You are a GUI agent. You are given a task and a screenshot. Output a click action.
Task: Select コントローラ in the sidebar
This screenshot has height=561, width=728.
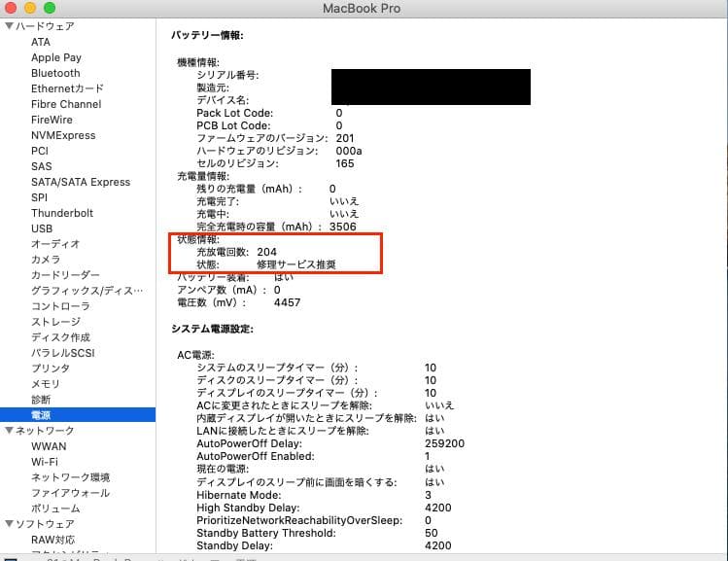tap(60, 306)
